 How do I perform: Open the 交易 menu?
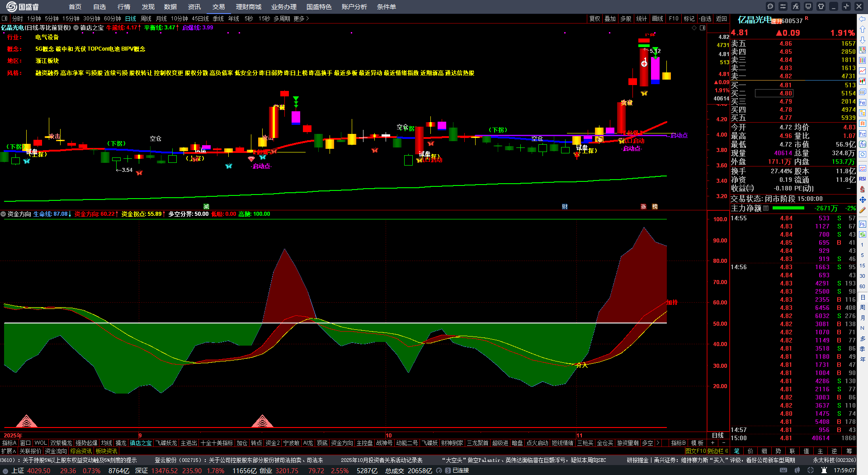coord(219,7)
